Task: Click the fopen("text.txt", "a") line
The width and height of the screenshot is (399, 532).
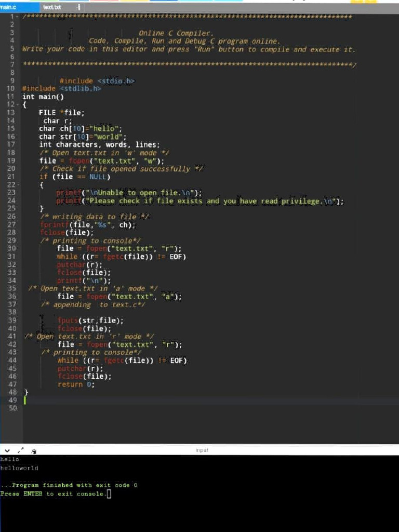Action: tap(119, 297)
